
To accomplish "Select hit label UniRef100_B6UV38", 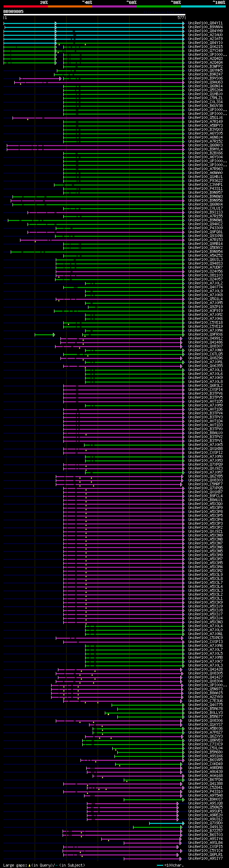I will pos(205,106).
